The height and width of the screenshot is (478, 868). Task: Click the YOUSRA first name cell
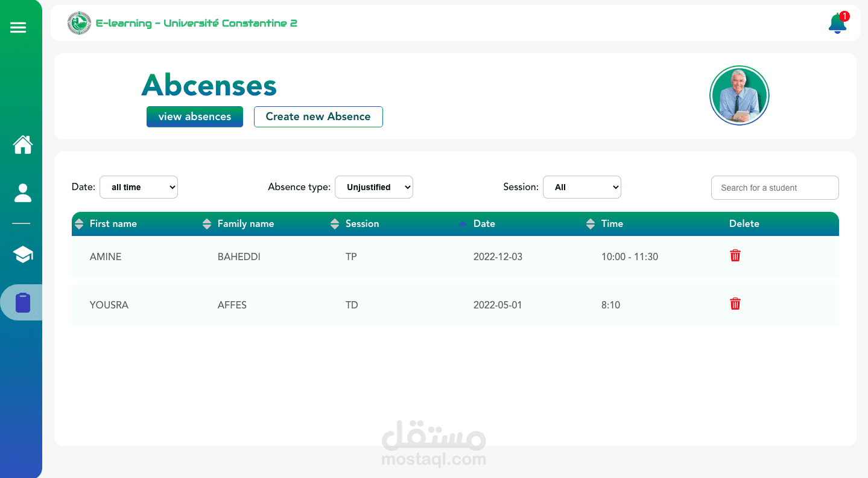(x=109, y=305)
